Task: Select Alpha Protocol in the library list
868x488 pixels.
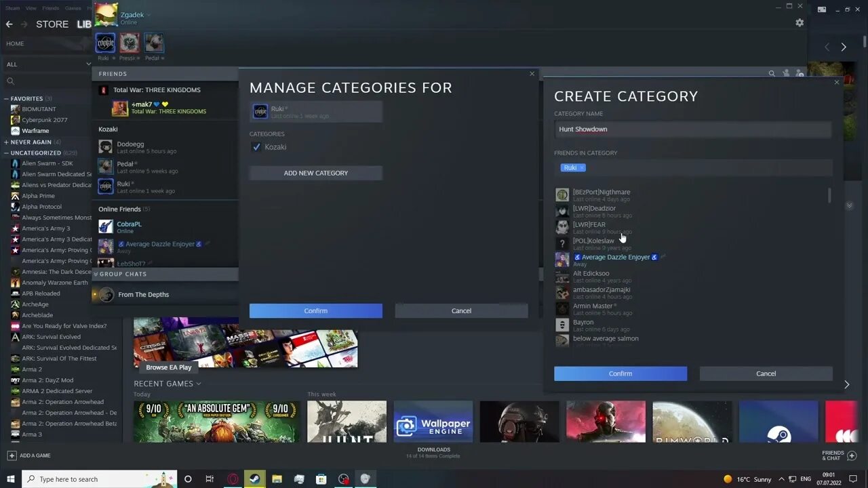Action: point(42,207)
